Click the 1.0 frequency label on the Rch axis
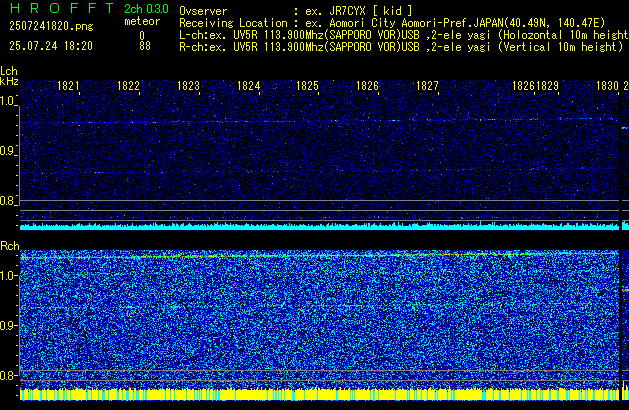The height and width of the screenshot is (410, 629). click(x=8, y=276)
